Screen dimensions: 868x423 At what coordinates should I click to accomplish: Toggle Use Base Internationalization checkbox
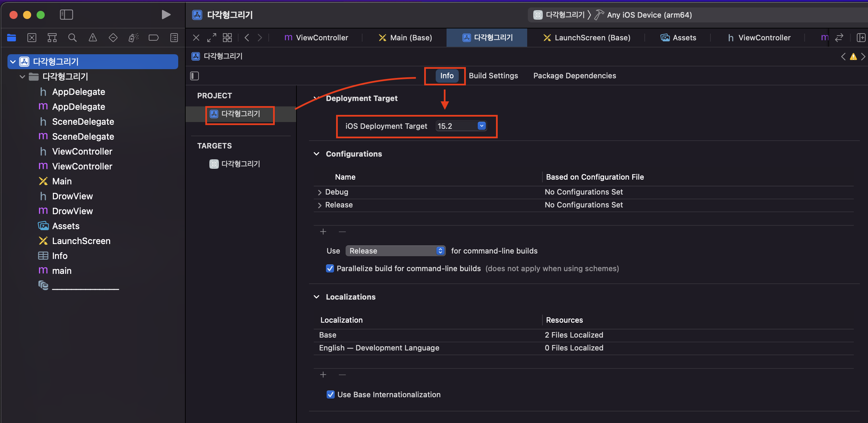click(330, 395)
